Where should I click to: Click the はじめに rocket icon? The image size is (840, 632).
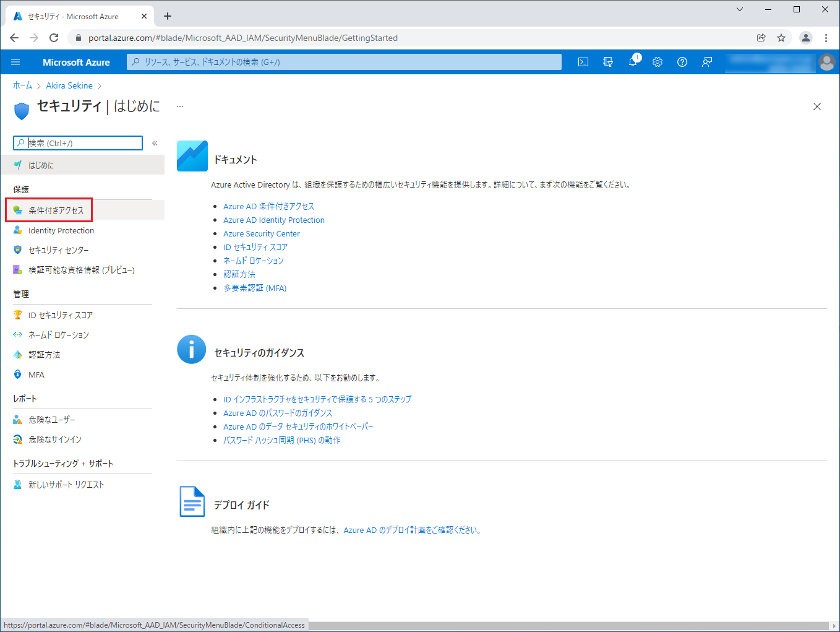(x=18, y=165)
